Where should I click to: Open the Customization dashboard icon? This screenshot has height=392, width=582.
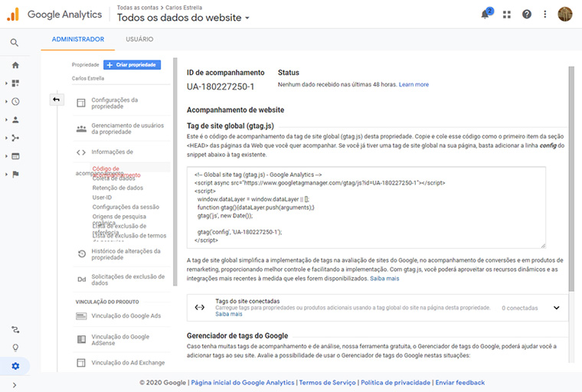click(x=15, y=83)
